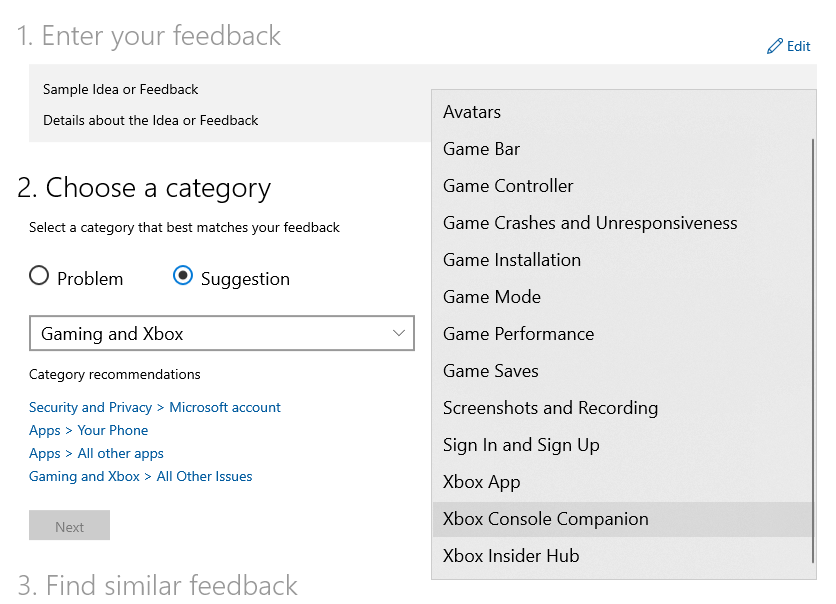The height and width of the screenshot is (604, 836).
Task: Select the Suggestion radio button
Action: coord(183,276)
